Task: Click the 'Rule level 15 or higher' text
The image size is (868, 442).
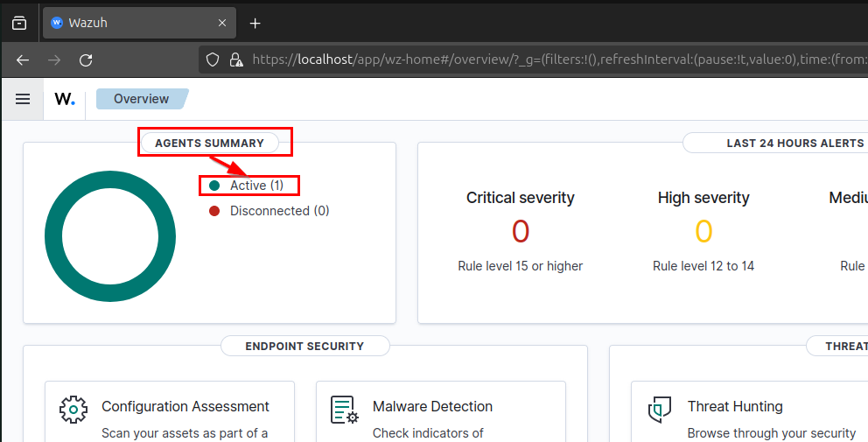Action: pyautogui.click(x=521, y=266)
